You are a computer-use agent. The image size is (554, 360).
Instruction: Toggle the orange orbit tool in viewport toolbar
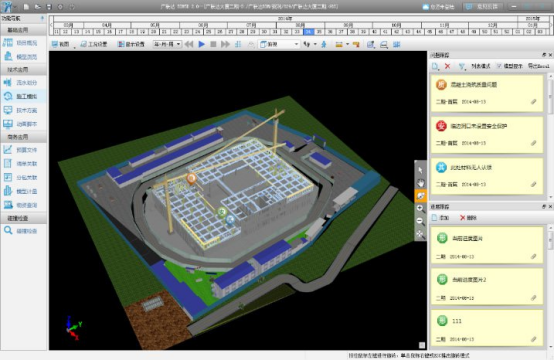click(x=420, y=196)
